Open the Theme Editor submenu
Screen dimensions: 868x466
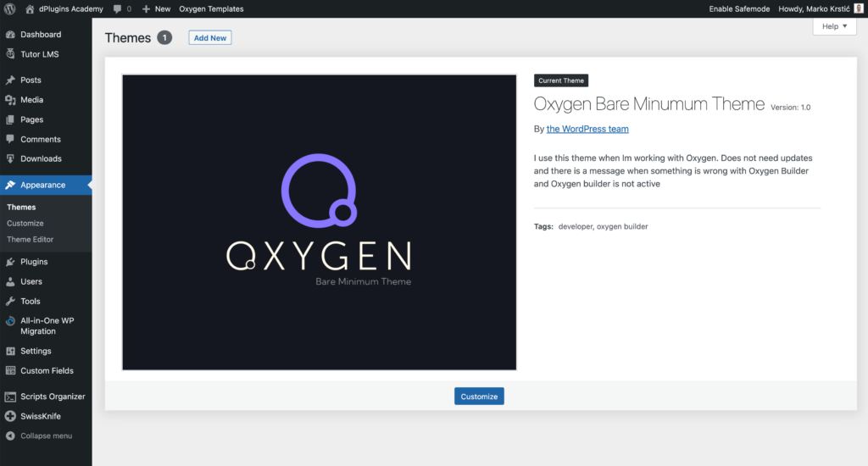pos(30,239)
